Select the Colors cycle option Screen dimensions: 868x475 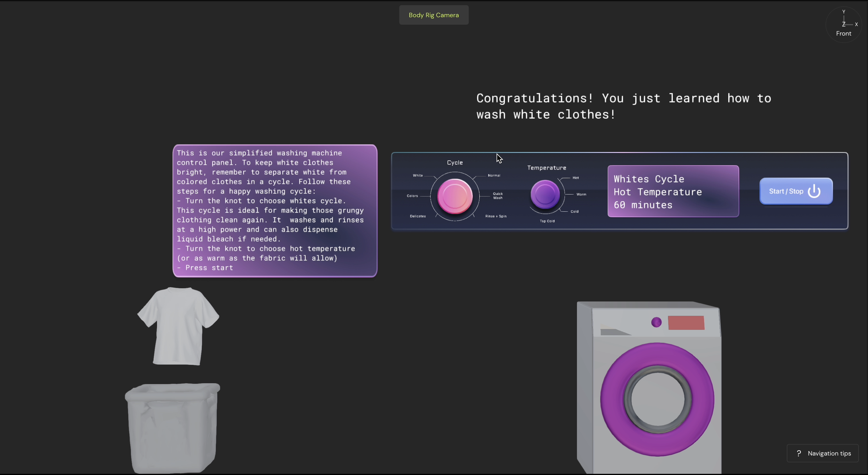click(x=412, y=196)
